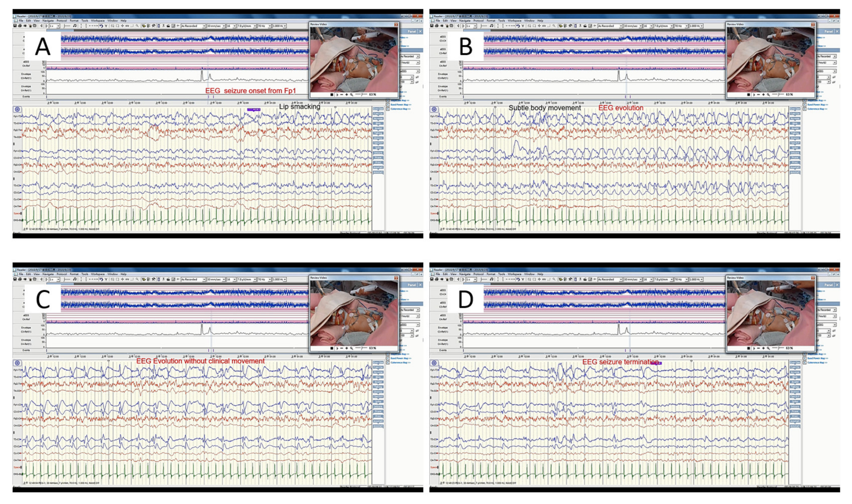Toggle the Amplitude Map arrow box in panel C
Screen dimensions: 852x504
click(388, 354)
